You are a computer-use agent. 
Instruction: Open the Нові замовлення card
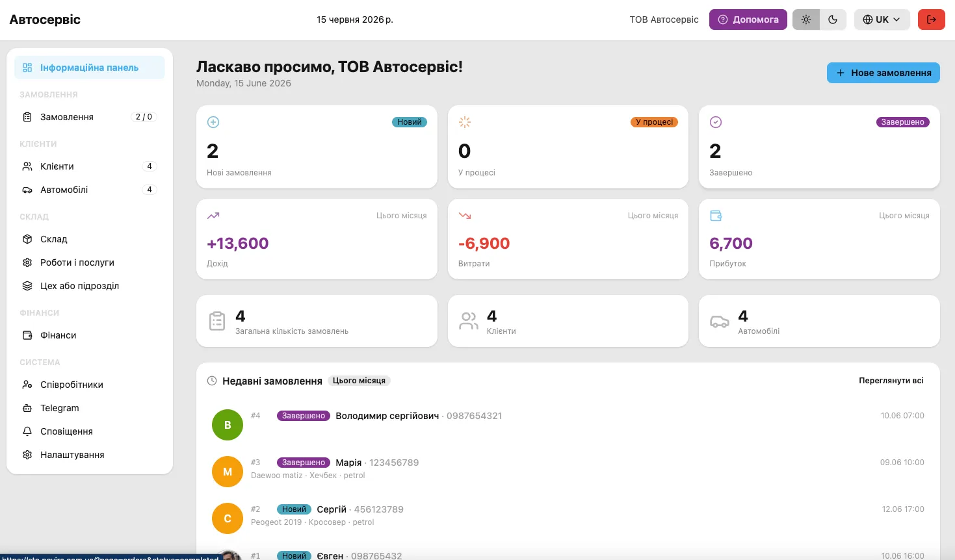[x=317, y=147]
